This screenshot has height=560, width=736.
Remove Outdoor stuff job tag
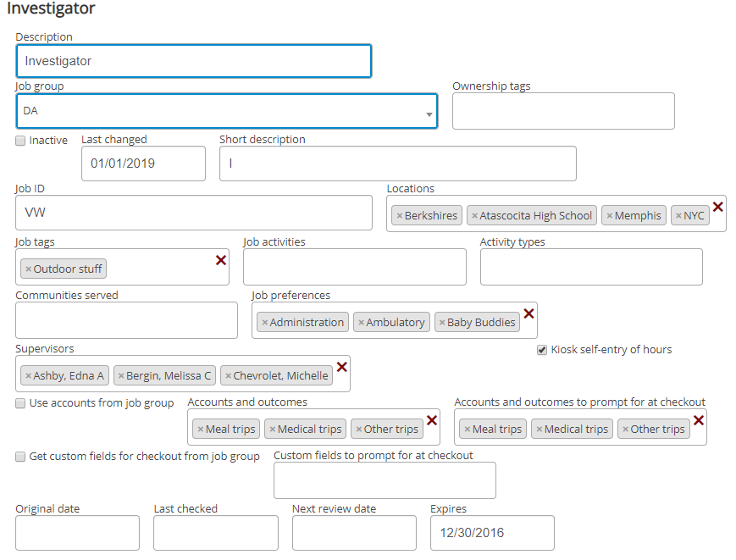click(28, 269)
